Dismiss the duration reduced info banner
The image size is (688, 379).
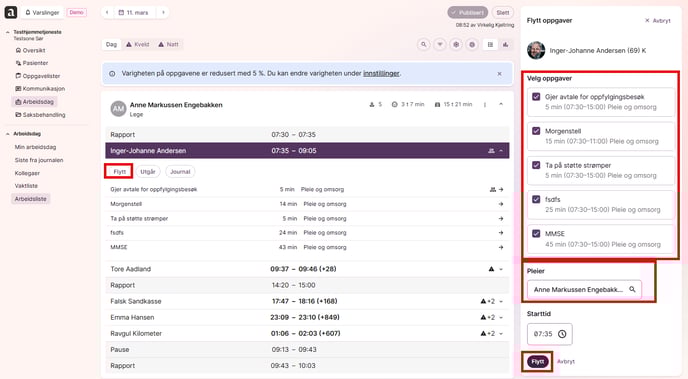click(499, 74)
